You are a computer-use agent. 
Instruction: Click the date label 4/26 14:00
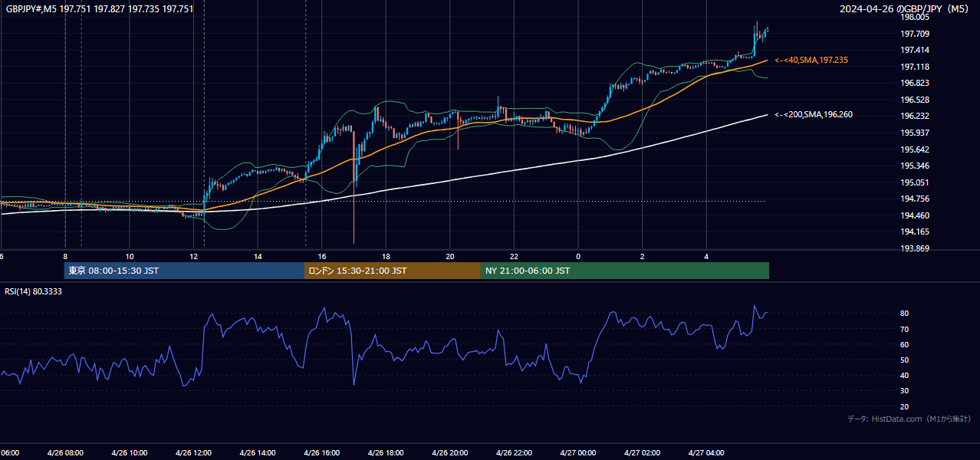click(x=258, y=453)
